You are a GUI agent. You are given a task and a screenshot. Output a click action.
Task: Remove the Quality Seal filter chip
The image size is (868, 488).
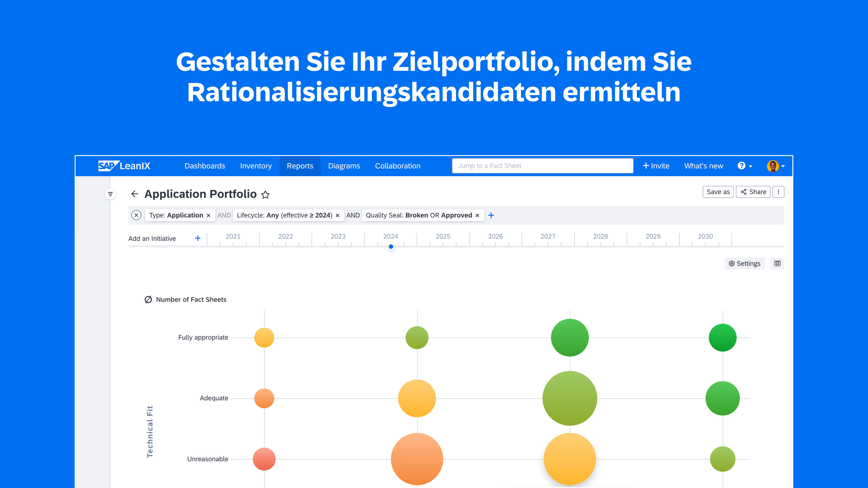(477, 216)
